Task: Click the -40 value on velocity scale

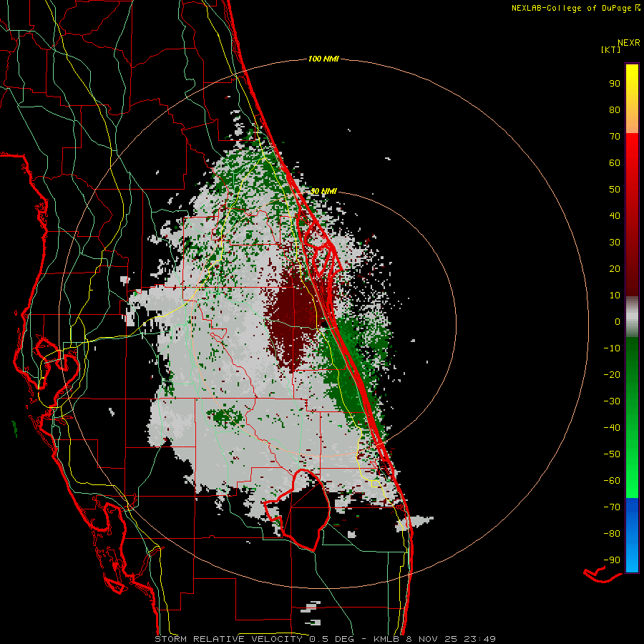Action: (612, 428)
